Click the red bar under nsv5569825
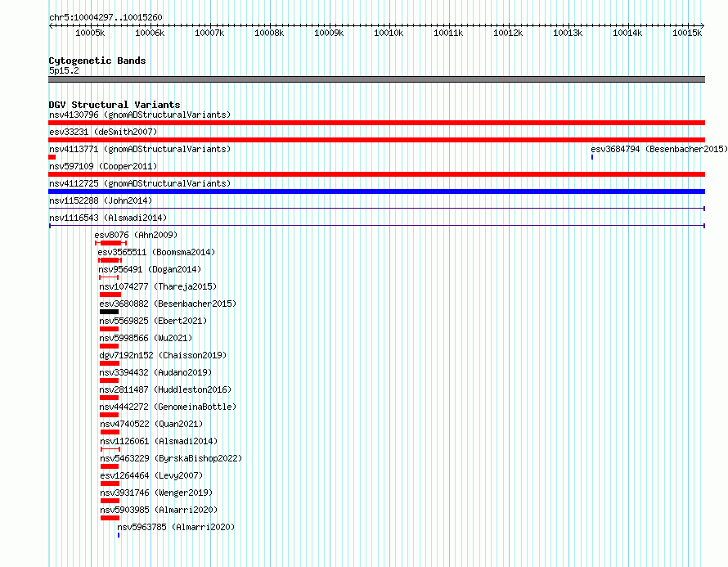728x567 pixels. coord(109,329)
